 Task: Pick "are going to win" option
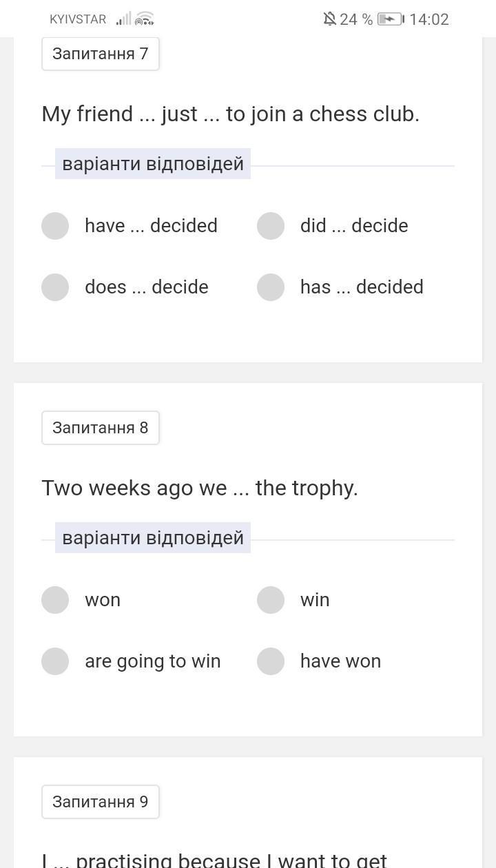(55, 661)
